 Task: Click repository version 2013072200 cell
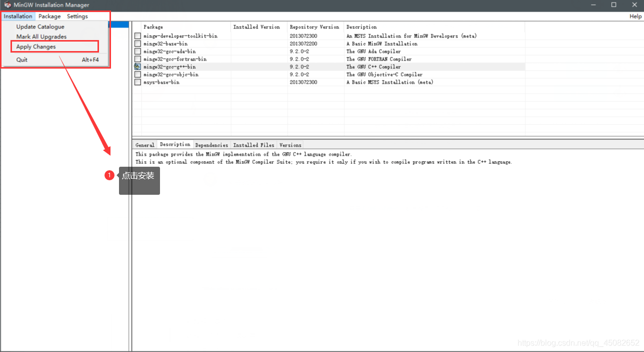tap(303, 44)
